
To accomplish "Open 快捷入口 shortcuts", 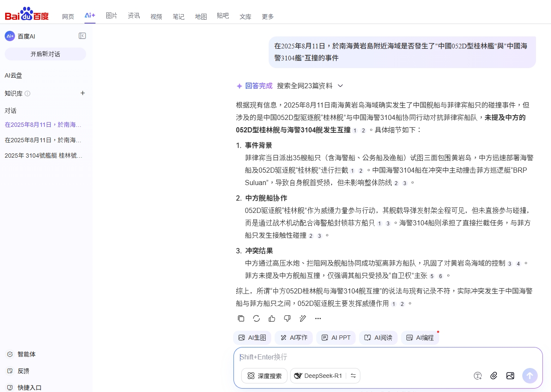I will click(x=30, y=388).
